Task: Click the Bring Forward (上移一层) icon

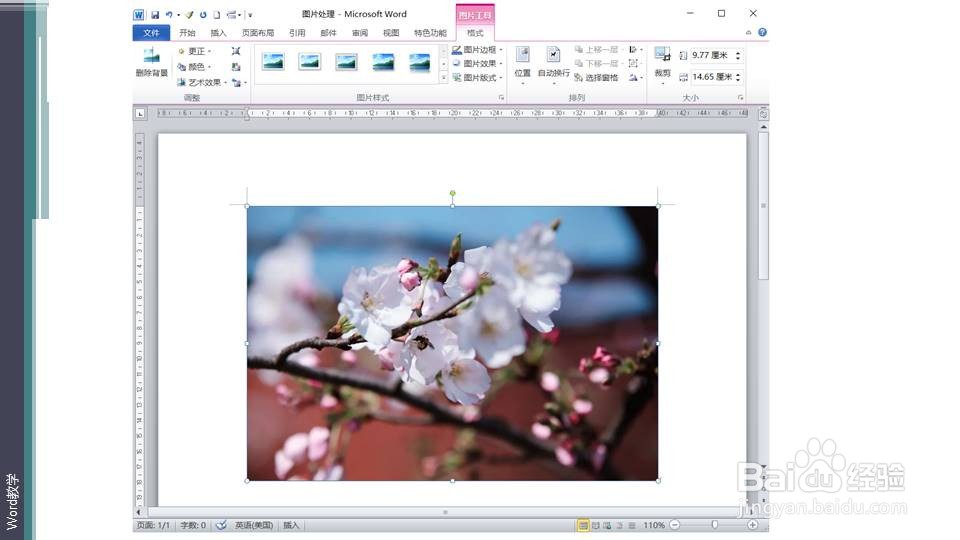Action: pyautogui.click(x=579, y=50)
